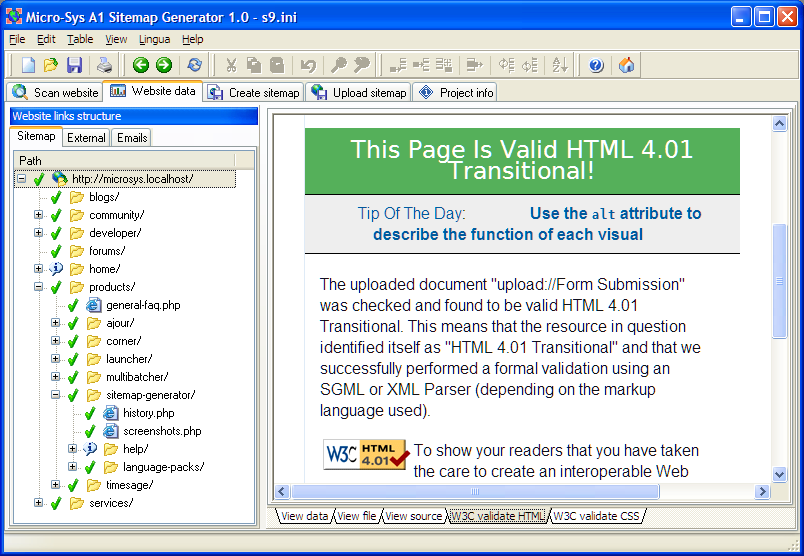This screenshot has width=804, height=556.
Task: Sort items with the A-Z sort icon
Action: [x=560, y=65]
